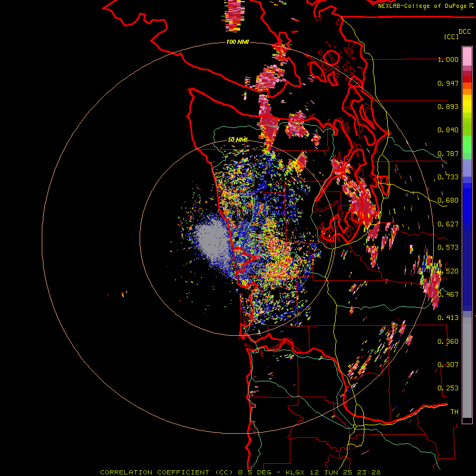Select the 1.000 color scale value

448,59
